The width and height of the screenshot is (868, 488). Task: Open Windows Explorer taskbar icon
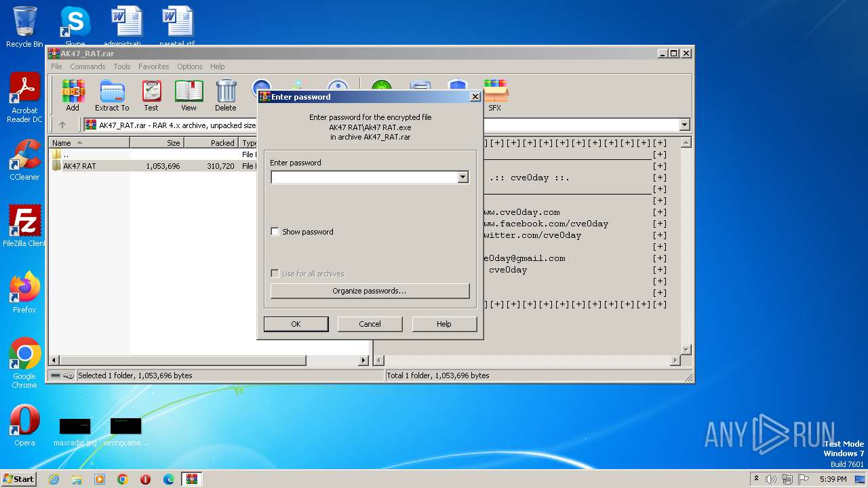(x=77, y=479)
